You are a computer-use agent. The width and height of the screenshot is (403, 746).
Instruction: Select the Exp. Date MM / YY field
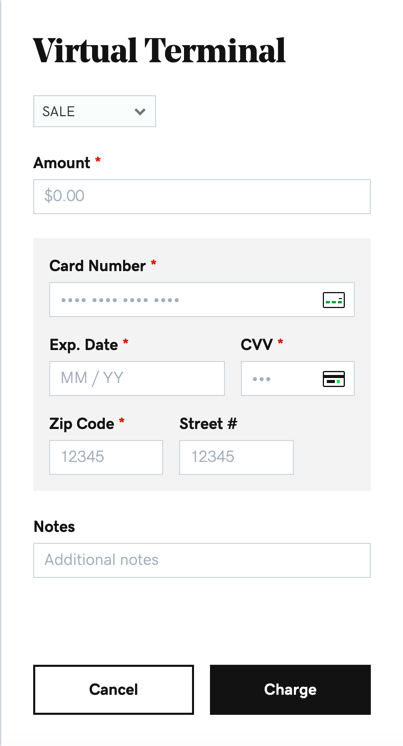(x=137, y=378)
